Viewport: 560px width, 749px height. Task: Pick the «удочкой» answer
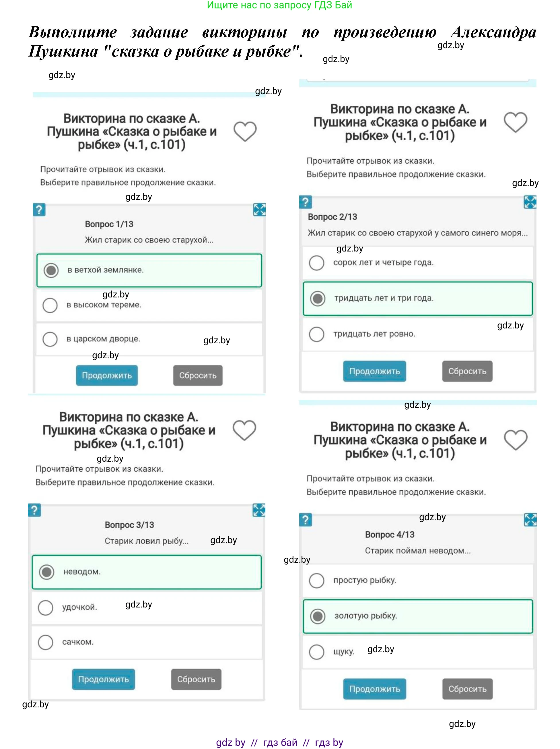[x=46, y=607]
